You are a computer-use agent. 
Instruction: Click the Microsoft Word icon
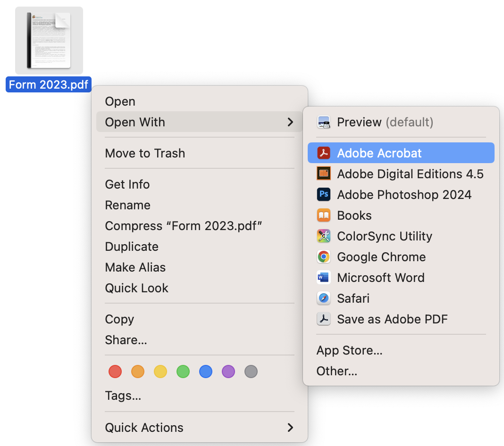coord(323,277)
